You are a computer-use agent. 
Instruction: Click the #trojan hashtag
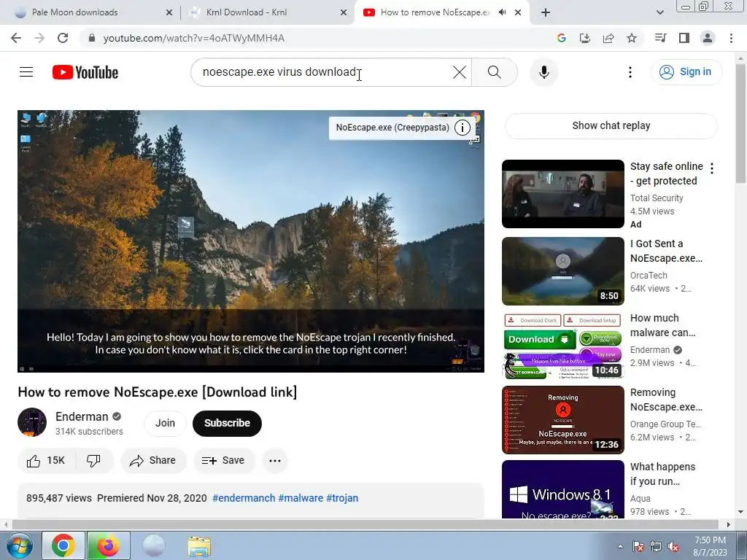point(342,498)
